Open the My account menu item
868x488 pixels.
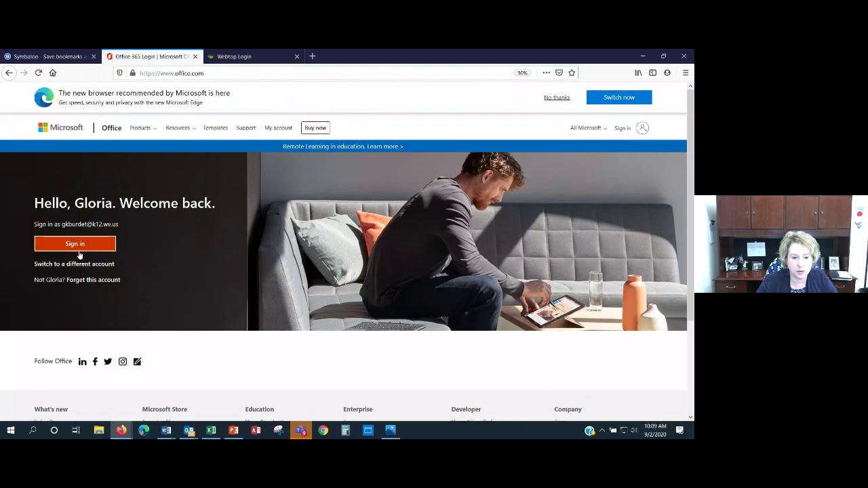pyautogui.click(x=278, y=128)
